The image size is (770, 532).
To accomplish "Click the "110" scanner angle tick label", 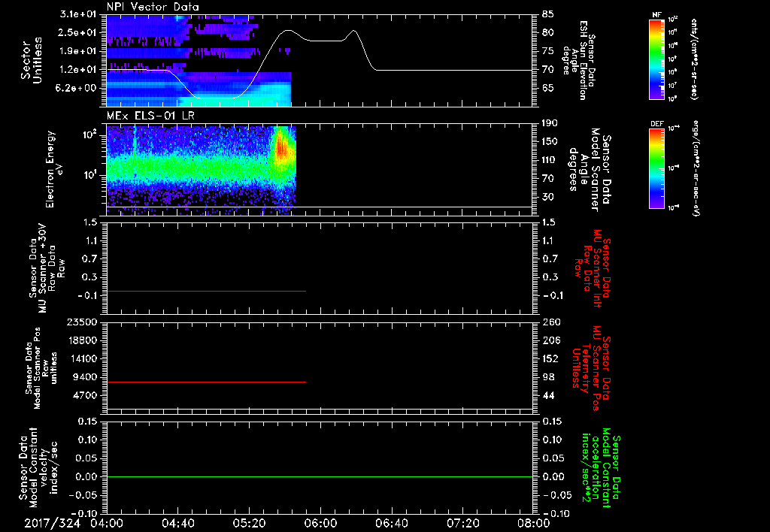I will click(x=550, y=160).
